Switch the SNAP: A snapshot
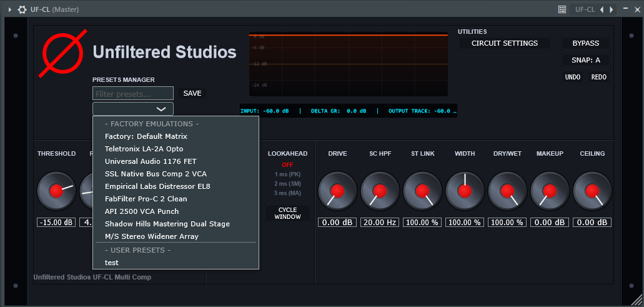This screenshot has width=644, height=307. click(x=586, y=60)
